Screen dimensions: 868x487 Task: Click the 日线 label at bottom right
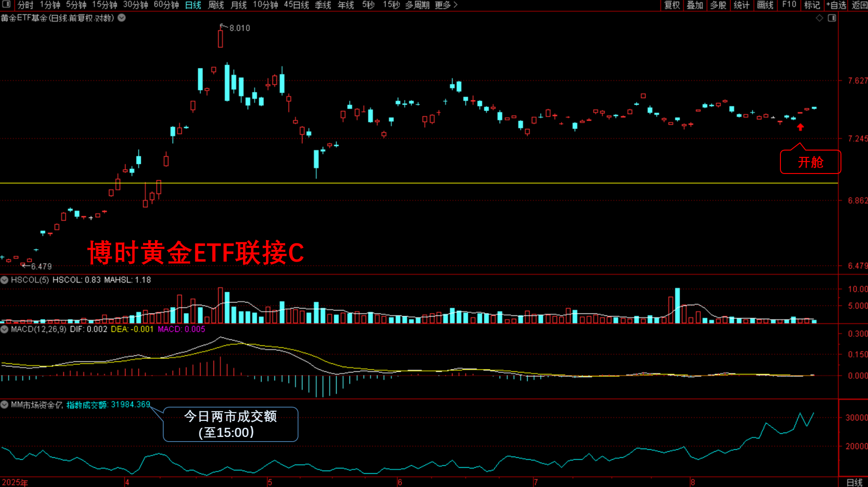(854, 482)
